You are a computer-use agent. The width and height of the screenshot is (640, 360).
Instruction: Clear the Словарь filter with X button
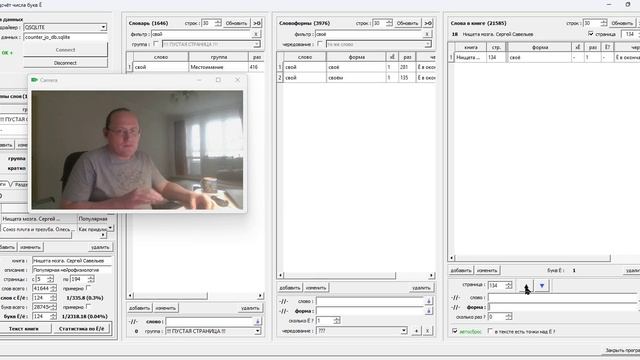(x=256, y=34)
